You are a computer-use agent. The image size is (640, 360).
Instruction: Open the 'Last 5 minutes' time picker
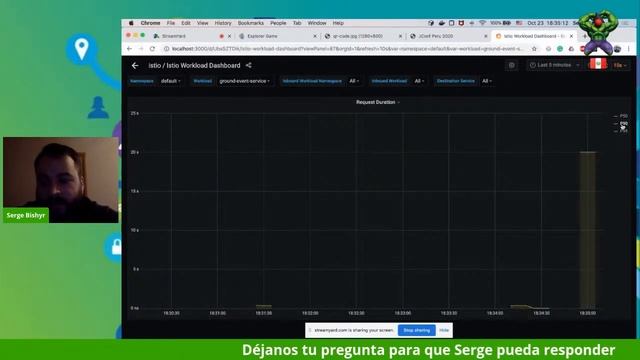(554, 65)
